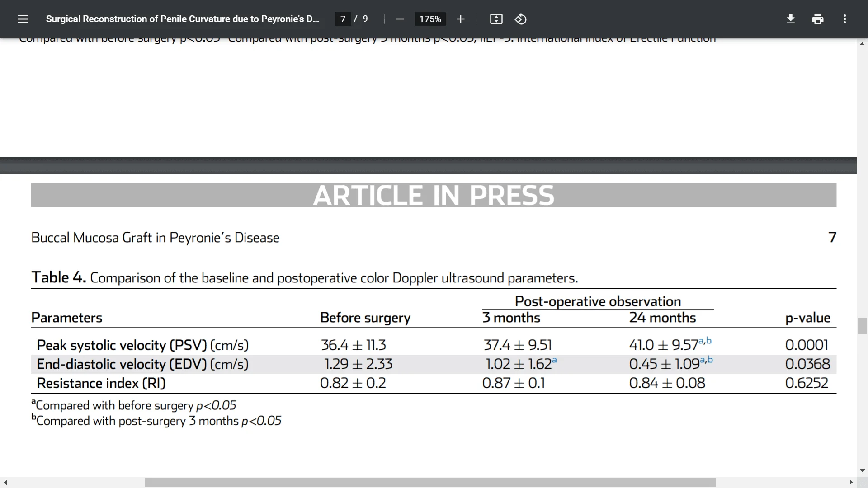The height and width of the screenshot is (488, 868).
Task: Click the 'Before surgery' column header
Action: (x=365, y=318)
